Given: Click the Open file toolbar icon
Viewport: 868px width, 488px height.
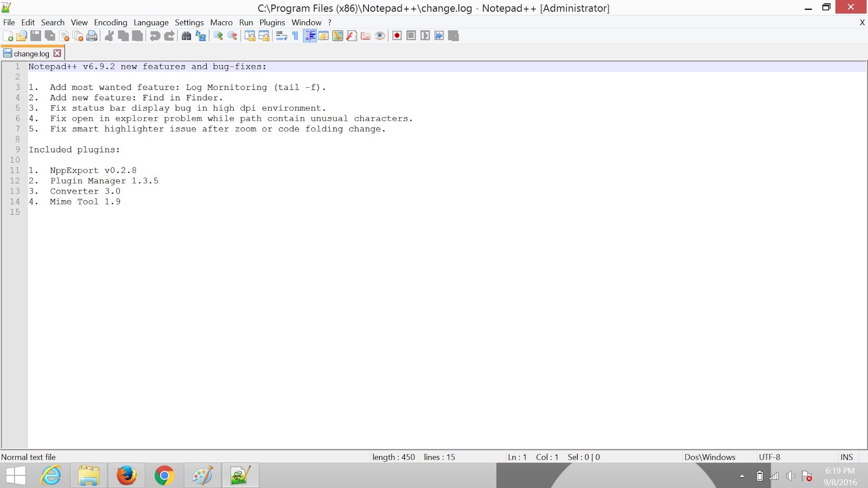Looking at the screenshot, I should coord(22,36).
